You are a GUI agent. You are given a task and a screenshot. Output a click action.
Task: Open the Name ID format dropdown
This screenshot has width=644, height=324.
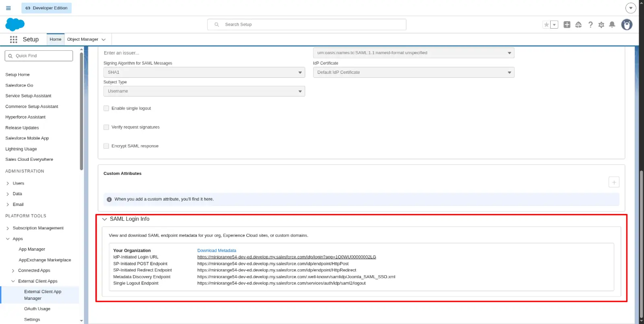[414, 53]
